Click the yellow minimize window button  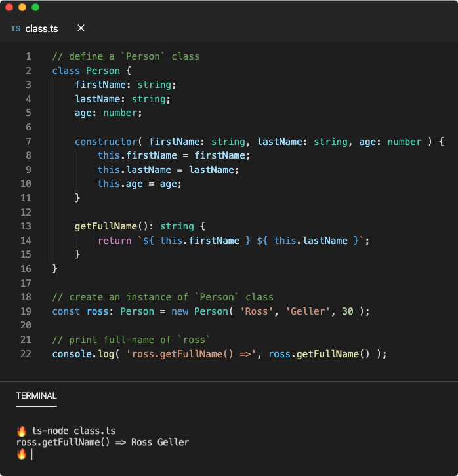click(x=22, y=7)
